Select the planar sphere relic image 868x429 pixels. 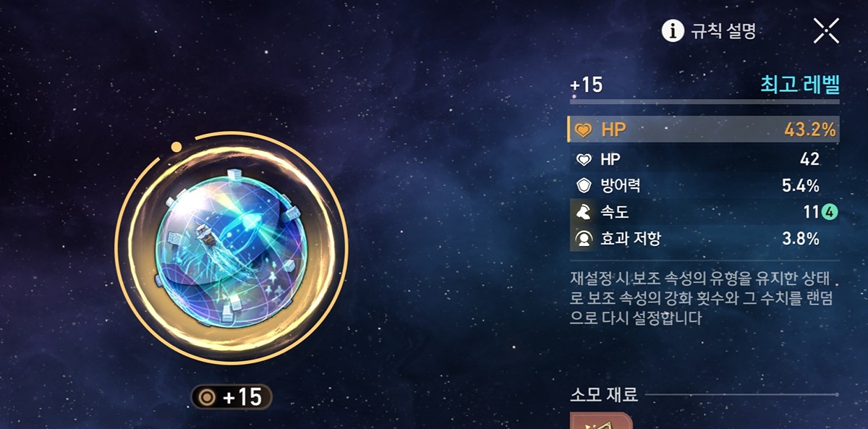click(x=231, y=249)
